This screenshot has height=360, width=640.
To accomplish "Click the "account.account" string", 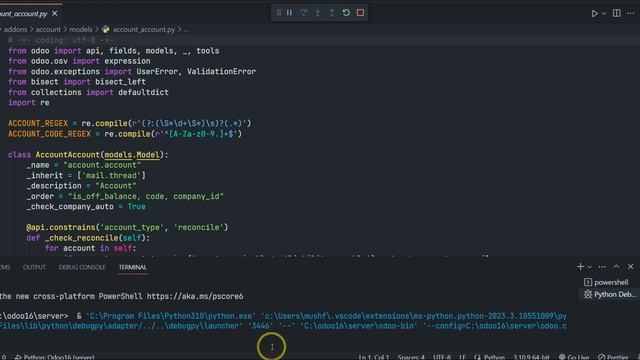I will pos(102,165).
